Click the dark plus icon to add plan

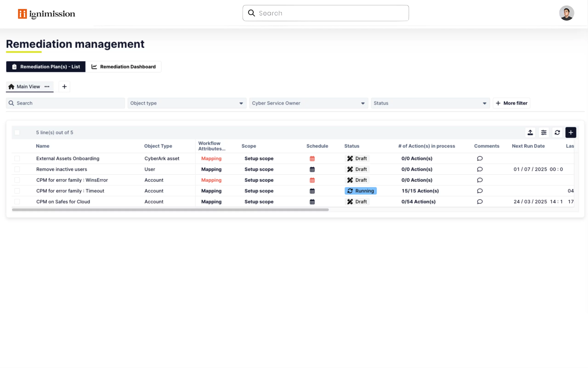571,132
